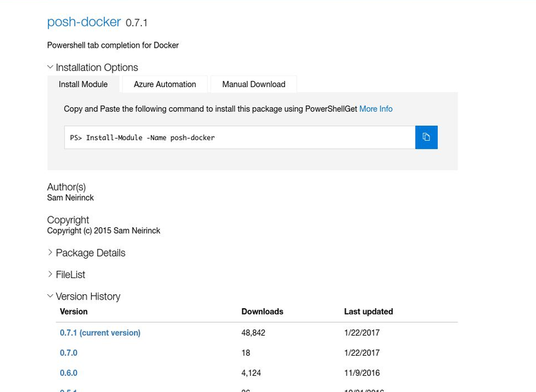Click the Sam Neirinck author name
Viewport: 536px width, 392px height.
(x=70, y=198)
